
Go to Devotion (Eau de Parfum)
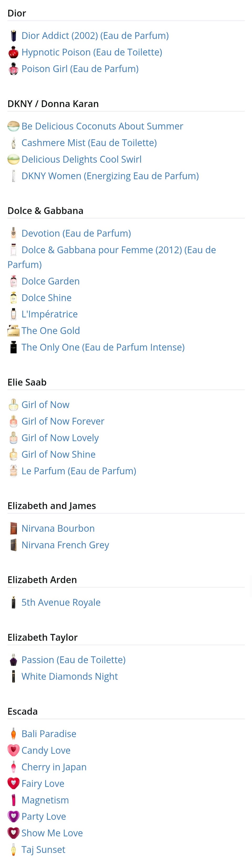76,233
